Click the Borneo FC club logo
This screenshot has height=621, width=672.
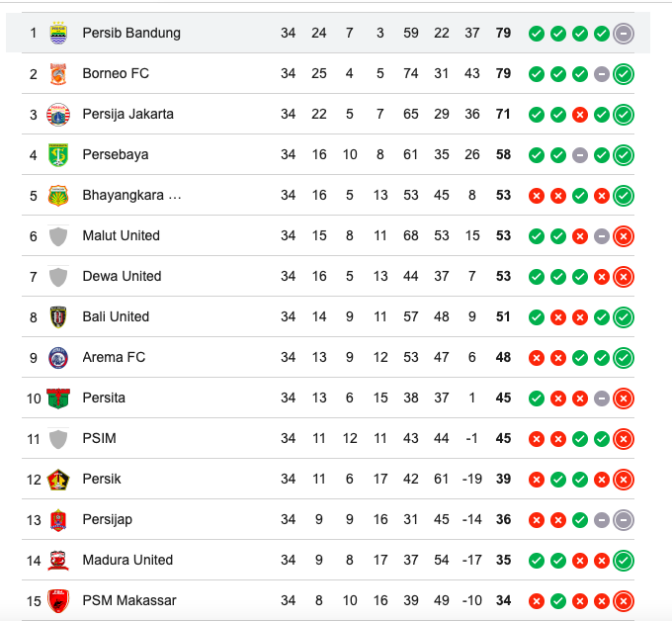[x=58, y=74]
